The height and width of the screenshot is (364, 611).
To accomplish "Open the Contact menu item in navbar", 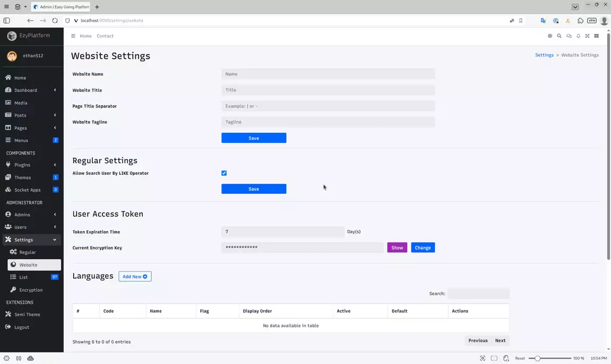I will click(105, 36).
